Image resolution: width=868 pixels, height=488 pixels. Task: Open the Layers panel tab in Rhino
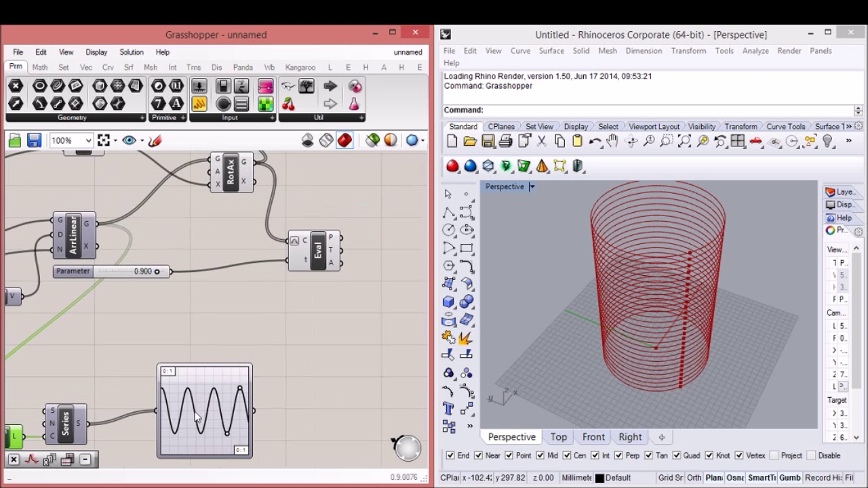(840, 192)
